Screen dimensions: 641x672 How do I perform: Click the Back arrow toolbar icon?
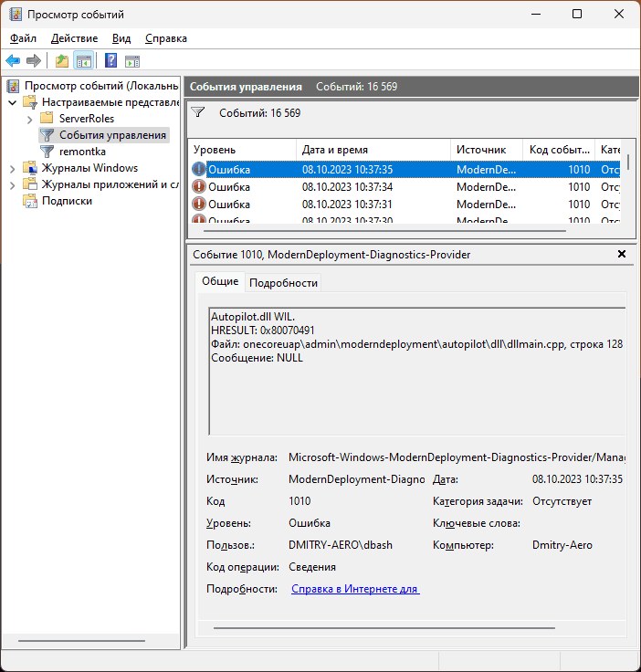[x=13, y=61]
